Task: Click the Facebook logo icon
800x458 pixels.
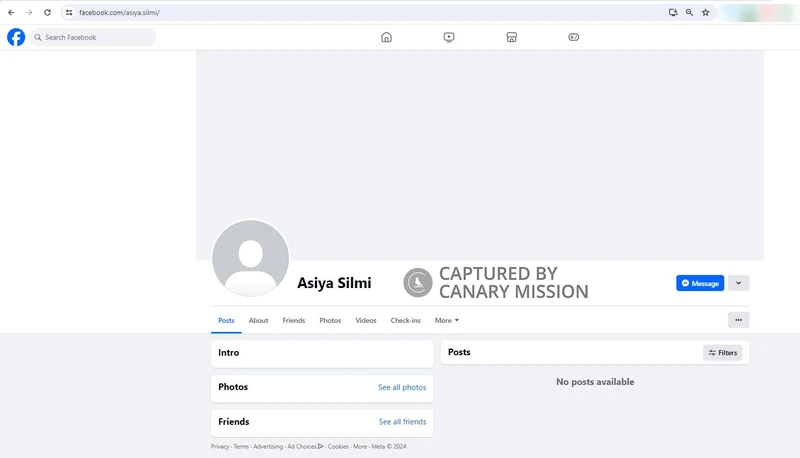Action: pyautogui.click(x=16, y=37)
